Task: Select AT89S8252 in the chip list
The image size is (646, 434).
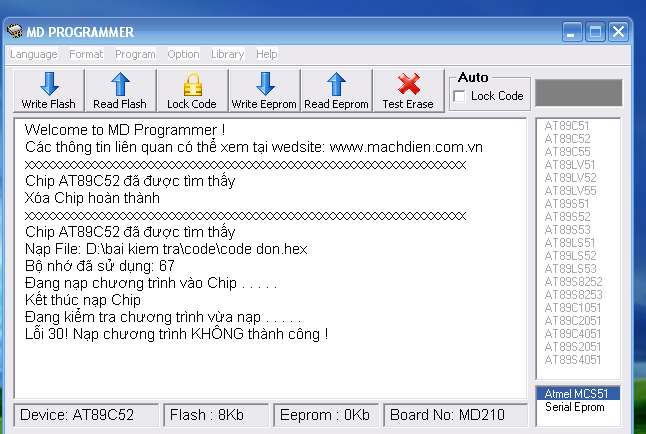Action: coord(573,282)
